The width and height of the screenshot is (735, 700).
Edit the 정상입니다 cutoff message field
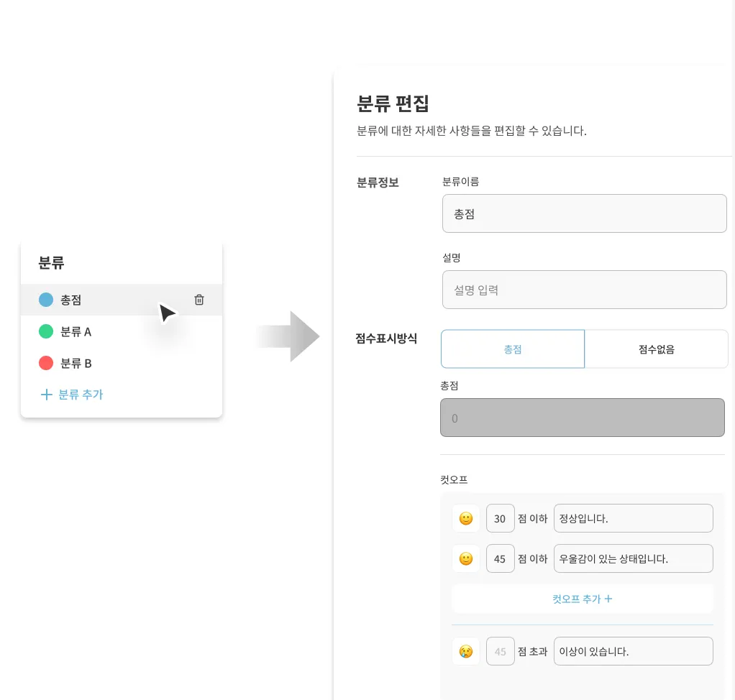(x=633, y=518)
